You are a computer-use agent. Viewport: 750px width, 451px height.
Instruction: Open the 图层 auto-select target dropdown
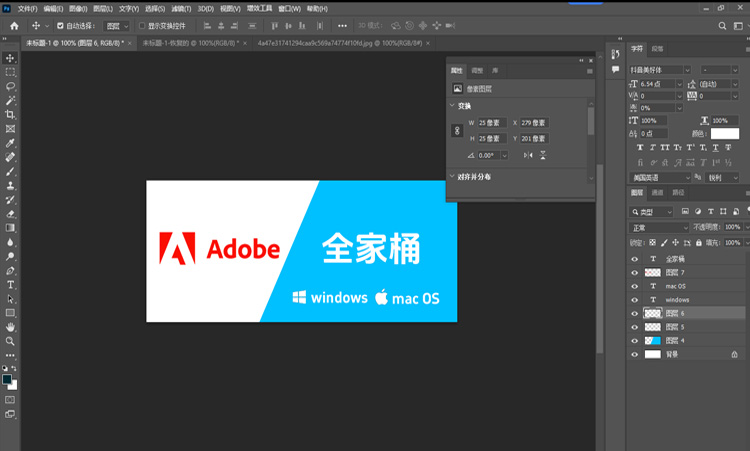(117, 26)
